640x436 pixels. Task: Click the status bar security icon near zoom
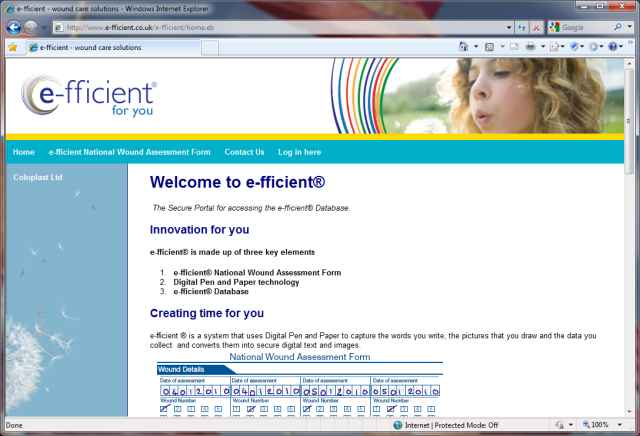click(x=559, y=425)
